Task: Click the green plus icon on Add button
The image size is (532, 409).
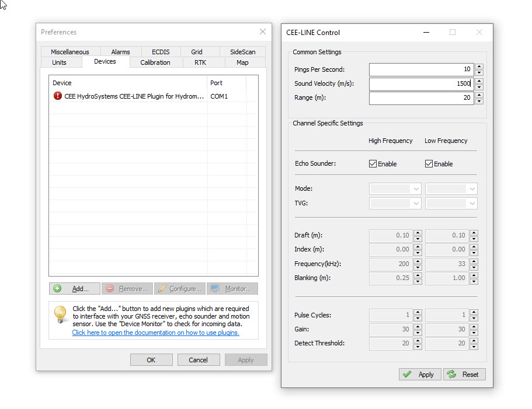Action: pos(57,288)
